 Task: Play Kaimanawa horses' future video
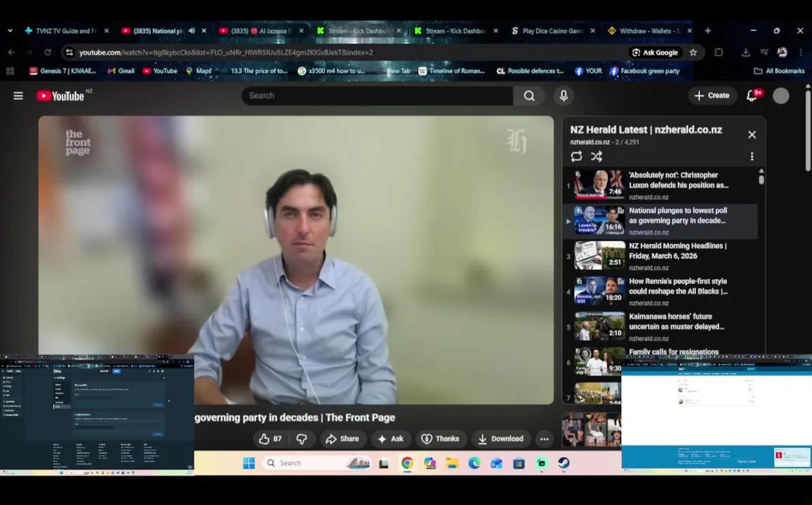tap(661, 326)
